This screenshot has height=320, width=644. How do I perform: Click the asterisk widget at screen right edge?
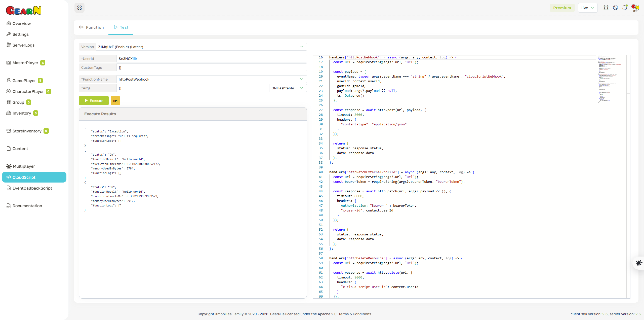(639, 263)
